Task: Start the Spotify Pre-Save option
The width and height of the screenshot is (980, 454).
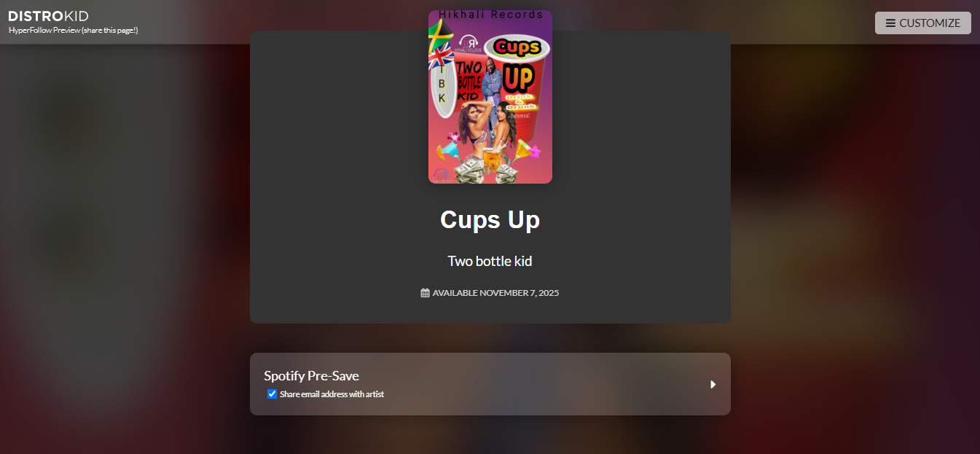Action: pos(490,384)
